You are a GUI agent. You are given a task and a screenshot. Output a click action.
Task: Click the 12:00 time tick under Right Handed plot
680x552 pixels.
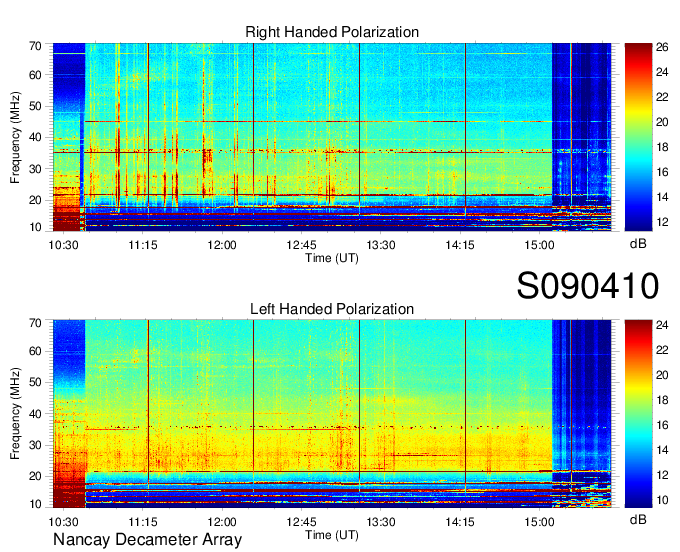tap(222, 245)
